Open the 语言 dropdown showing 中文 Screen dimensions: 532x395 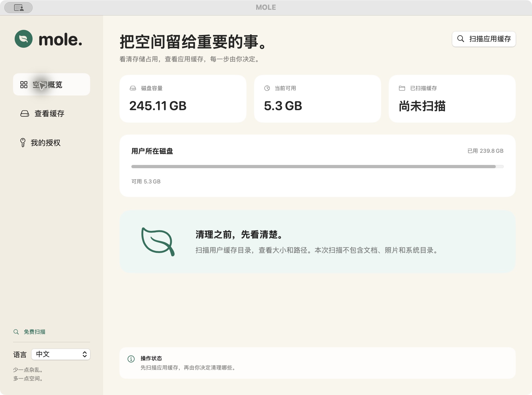point(61,354)
